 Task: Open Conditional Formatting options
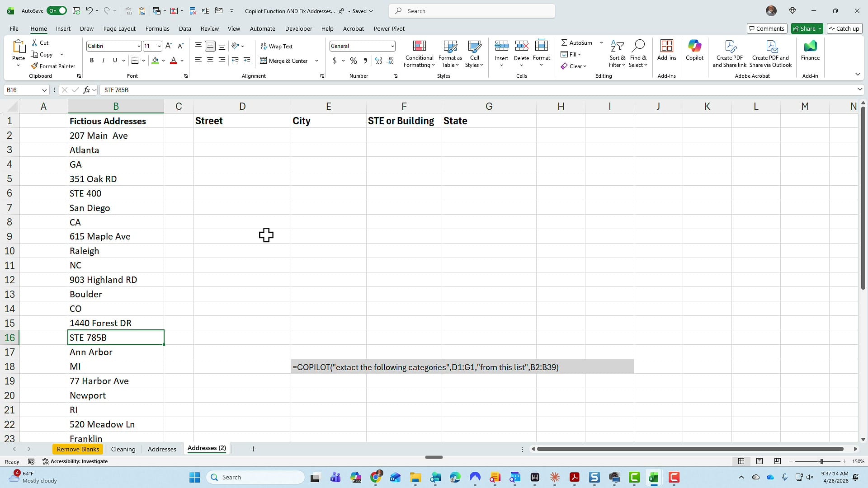(x=419, y=53)
